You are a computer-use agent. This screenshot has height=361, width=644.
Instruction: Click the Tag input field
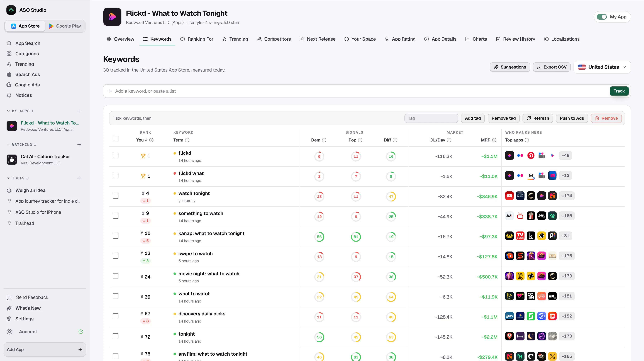[431, 118]
